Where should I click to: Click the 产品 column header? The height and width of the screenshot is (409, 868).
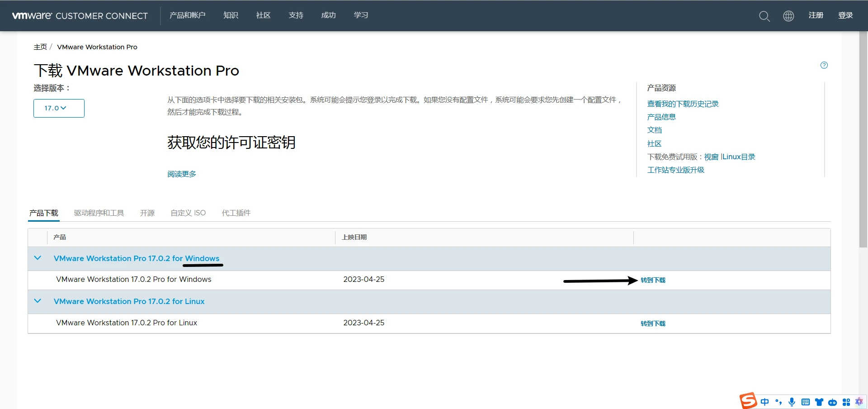[60, 237]
